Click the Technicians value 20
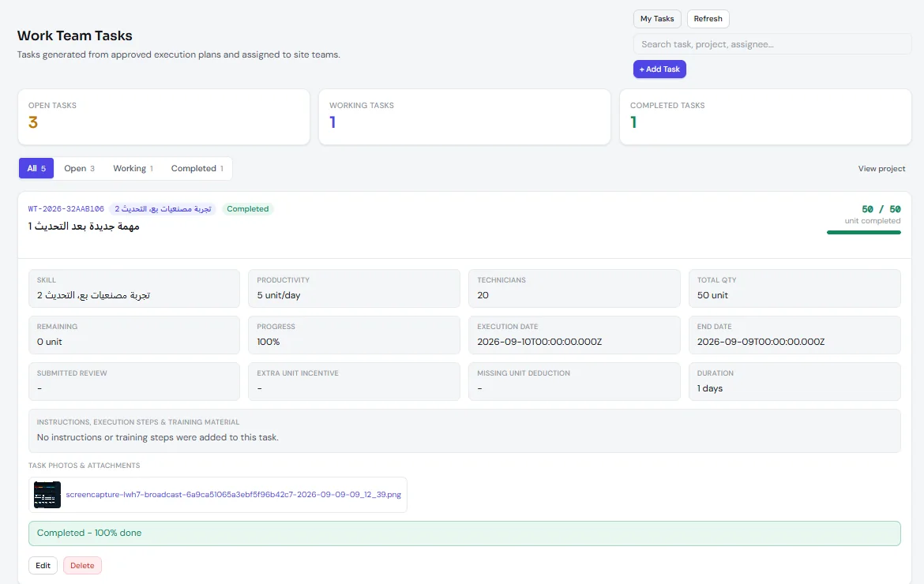The width and height of the screenshot is (924, 584). [483, 295]
